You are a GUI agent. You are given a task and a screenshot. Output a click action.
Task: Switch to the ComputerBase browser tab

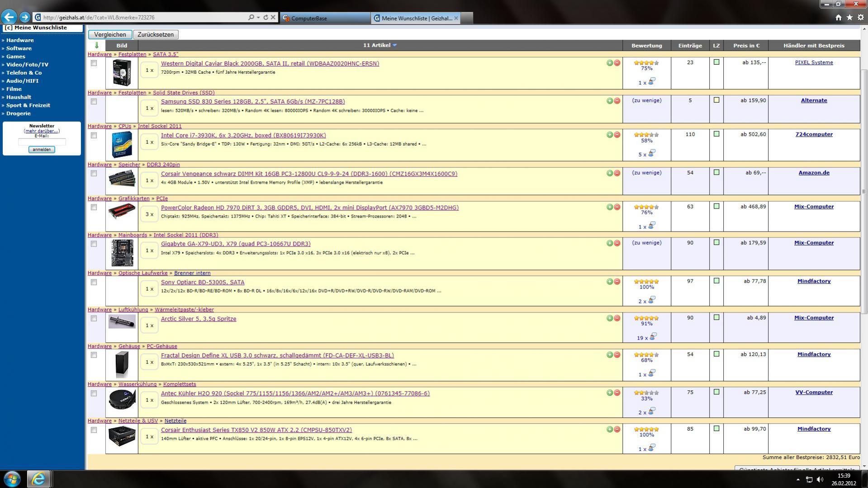(325, 18)
